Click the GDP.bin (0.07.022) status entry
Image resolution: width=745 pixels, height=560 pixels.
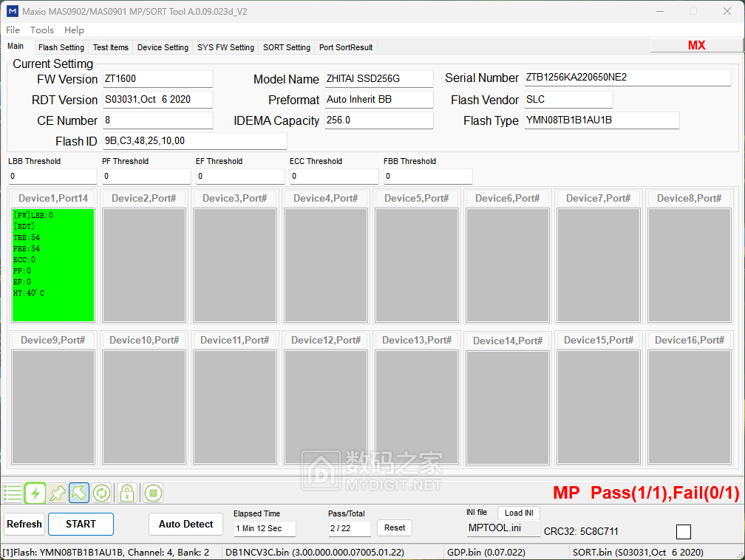[486, 553]
